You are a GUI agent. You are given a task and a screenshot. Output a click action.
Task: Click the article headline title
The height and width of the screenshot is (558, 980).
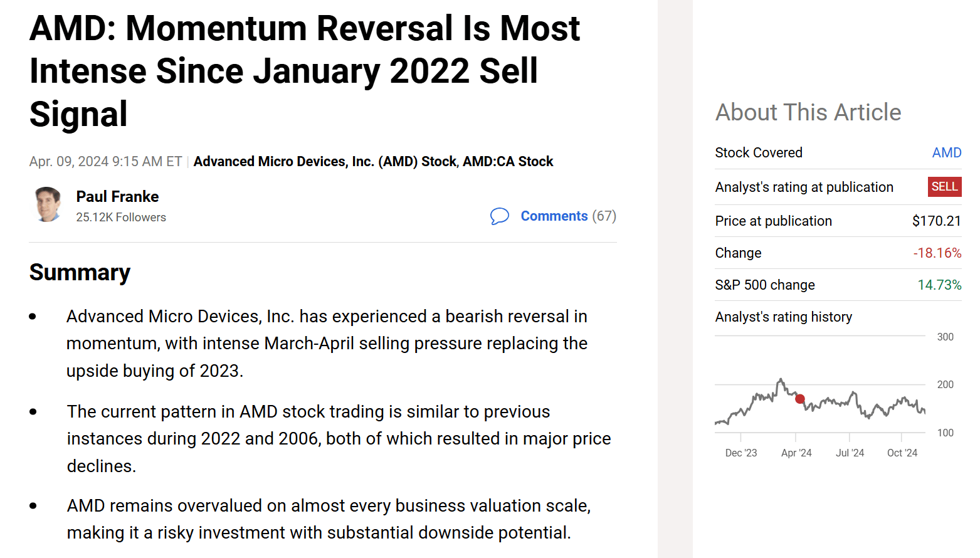(305, 71)
